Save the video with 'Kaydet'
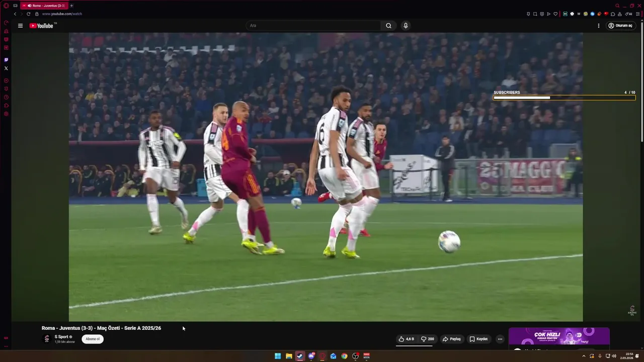Viewport: 644px width, 362px height. click(x=478, y=339)
